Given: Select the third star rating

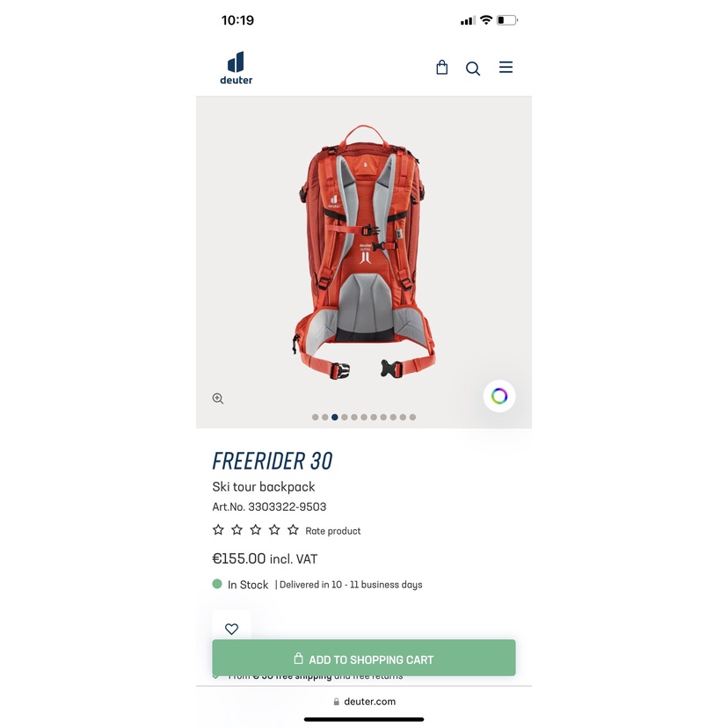Looking at the screenshot, I should pos(255,530).
